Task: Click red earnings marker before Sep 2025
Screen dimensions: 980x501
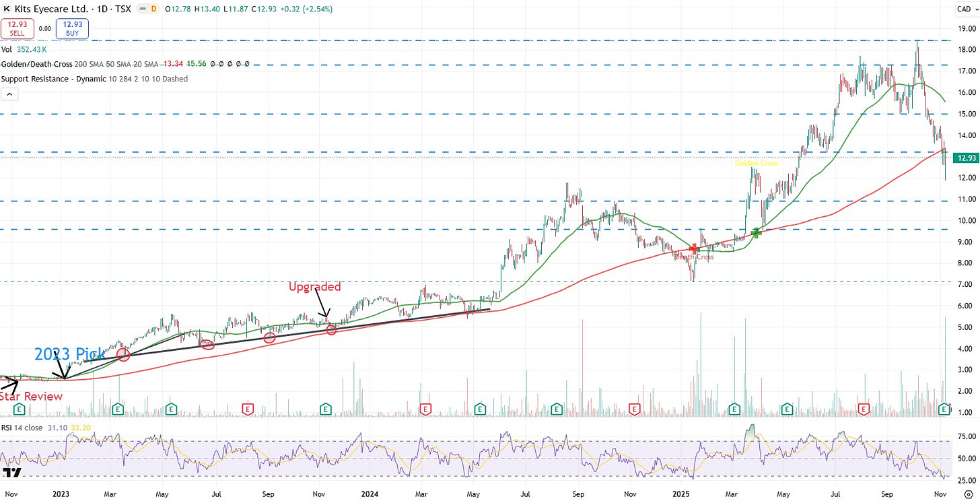Action: tap(865, 409)
